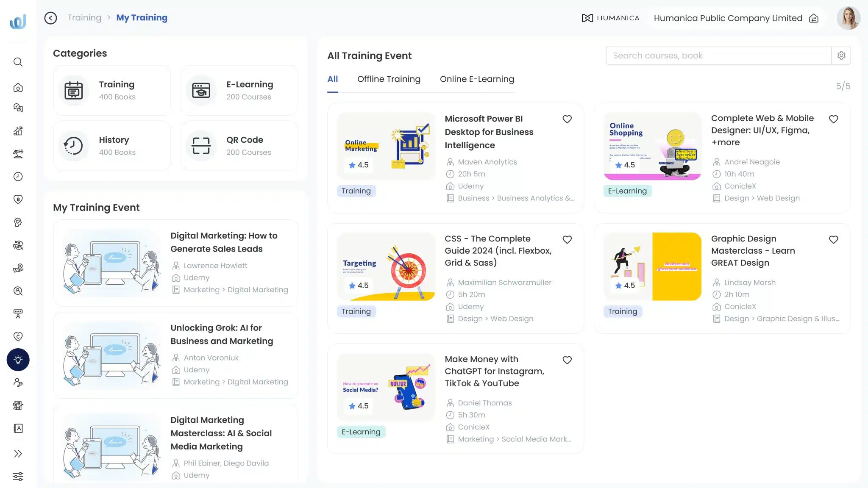This screenshot has height=488, width=868.
Task: Toggle the heart on the ChatGPT course
Action: pos(568,360)
